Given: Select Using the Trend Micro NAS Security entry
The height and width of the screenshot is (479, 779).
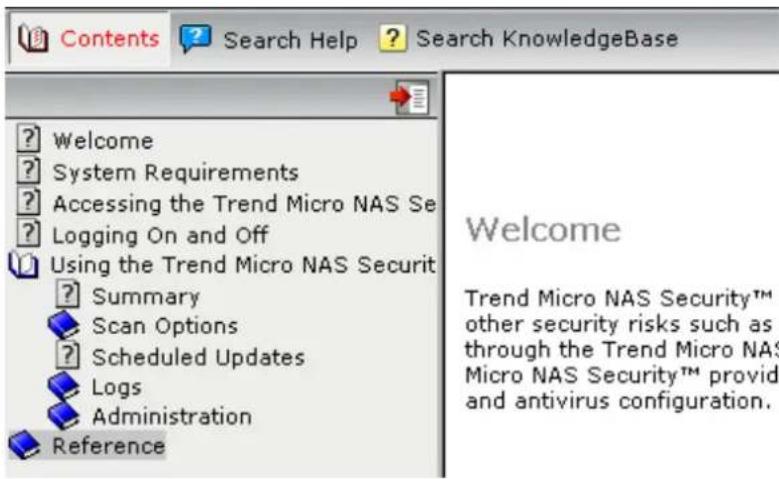Looking at the screenshot, I should point(243,265).
